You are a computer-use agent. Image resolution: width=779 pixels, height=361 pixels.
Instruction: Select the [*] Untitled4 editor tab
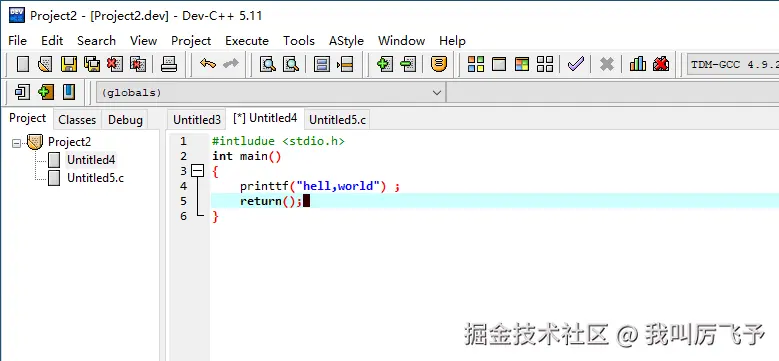pos(265,118)
